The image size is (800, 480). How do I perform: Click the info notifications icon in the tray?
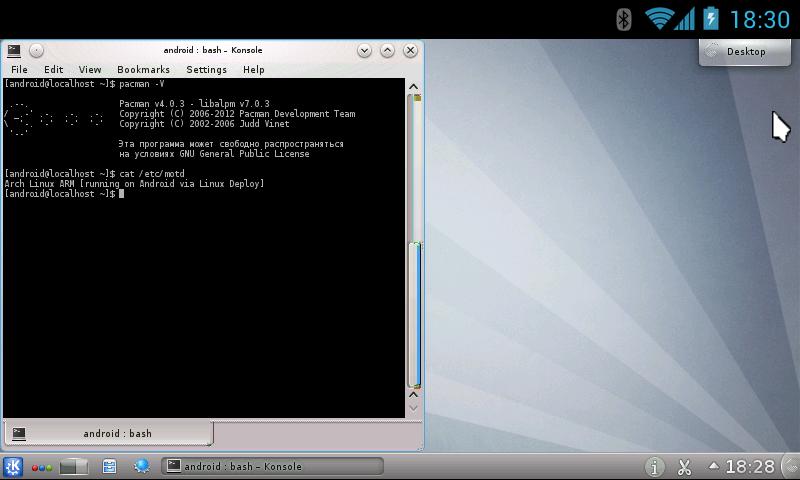pos(654,467)
